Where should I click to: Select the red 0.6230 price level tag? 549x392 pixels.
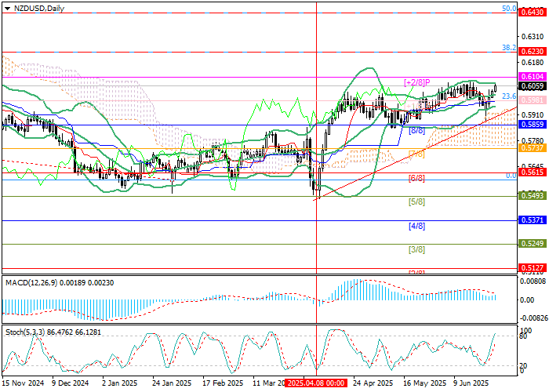(x=532, y=50)
